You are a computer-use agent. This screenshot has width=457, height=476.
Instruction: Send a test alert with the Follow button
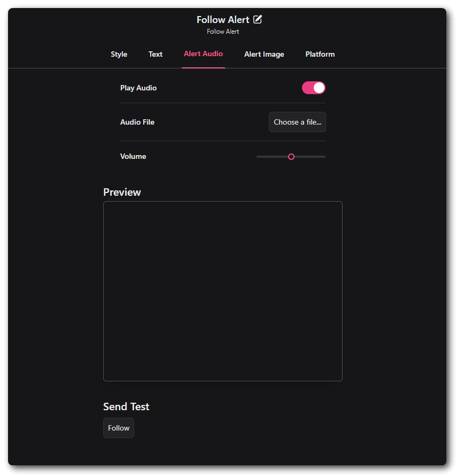(118, 428)
